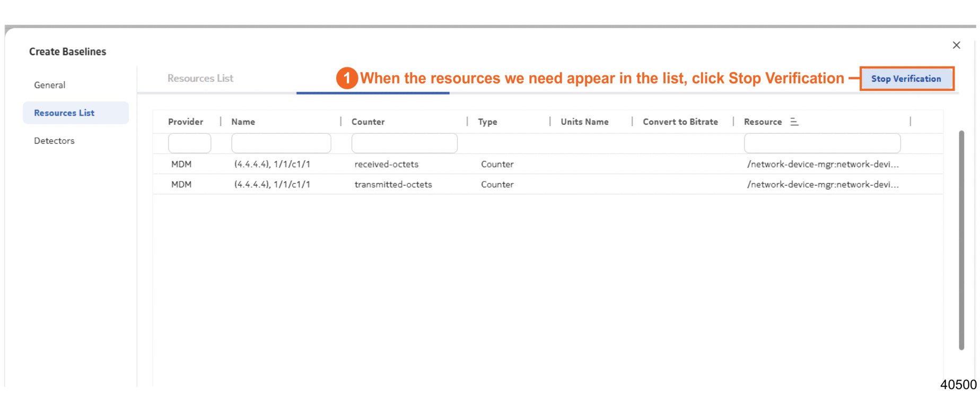This screenshot has width=980, height=396.
Task: Sort by Type column header
Action: (487, 122)
